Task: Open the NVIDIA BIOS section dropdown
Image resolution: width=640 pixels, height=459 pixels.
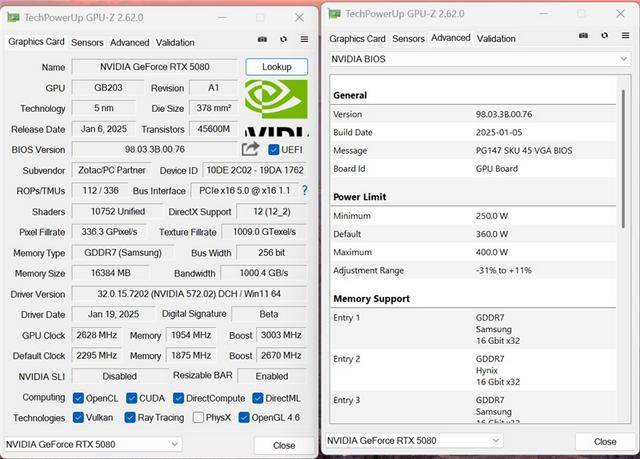Action: [x=479, y=59]
